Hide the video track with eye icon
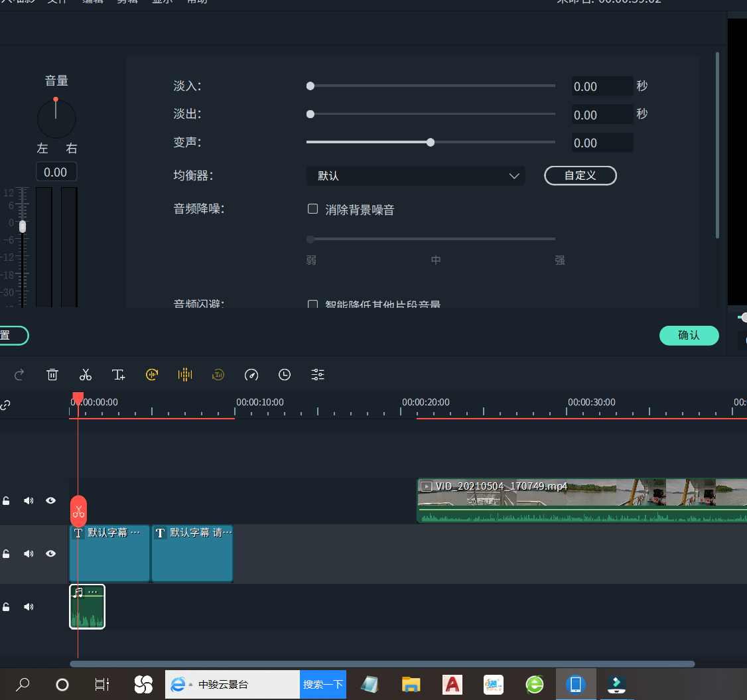 click(50, 501)
